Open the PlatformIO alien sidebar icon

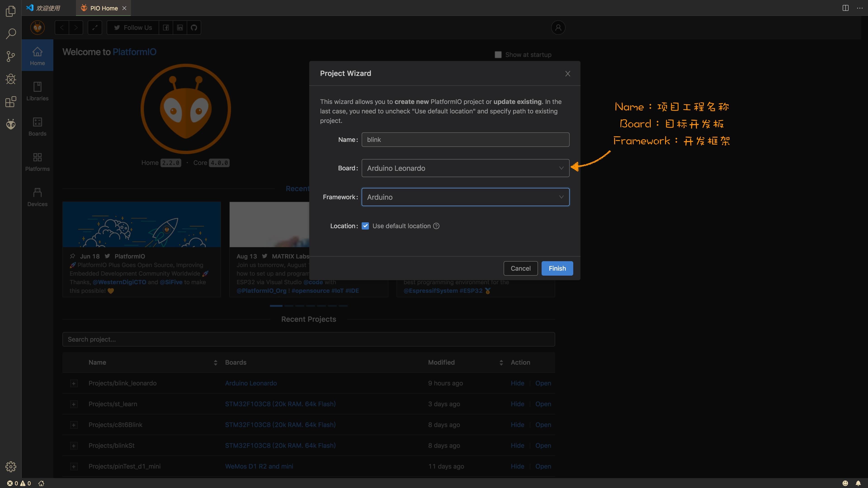click(11, 124)
